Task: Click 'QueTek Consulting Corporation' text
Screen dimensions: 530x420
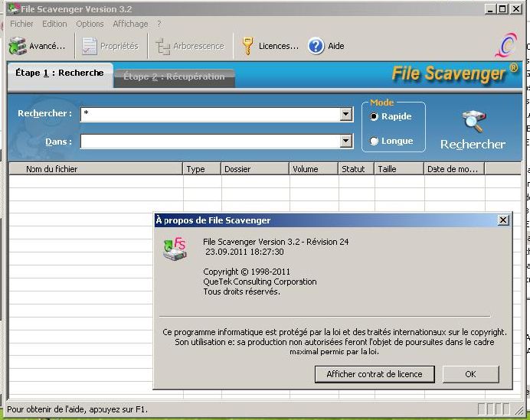Action: click(260, 282)
